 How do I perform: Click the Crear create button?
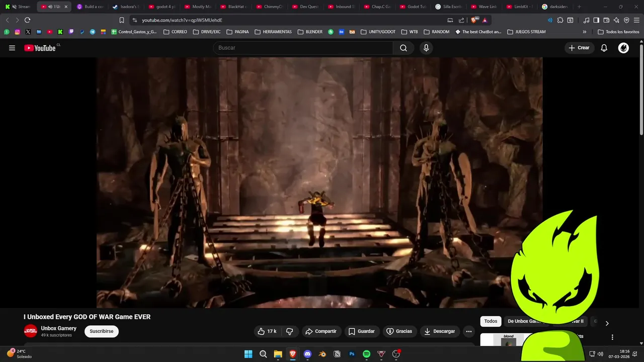579,48
